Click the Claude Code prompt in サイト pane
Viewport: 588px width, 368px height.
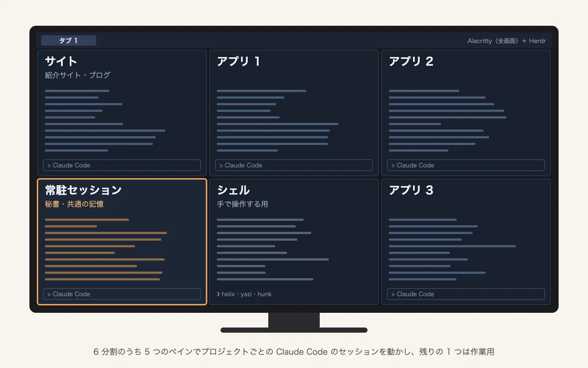(122, 165)
